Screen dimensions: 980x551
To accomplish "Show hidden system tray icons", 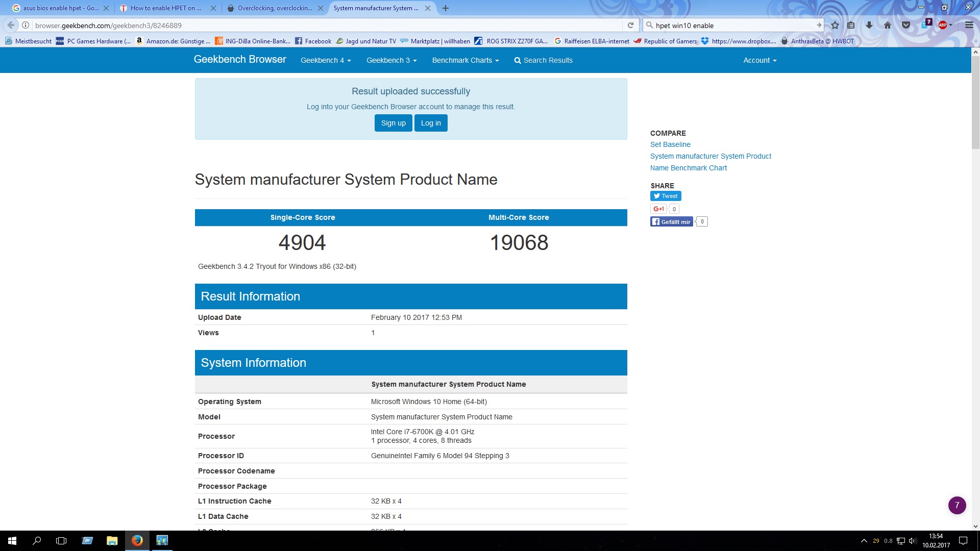I will tap(864, 541).
